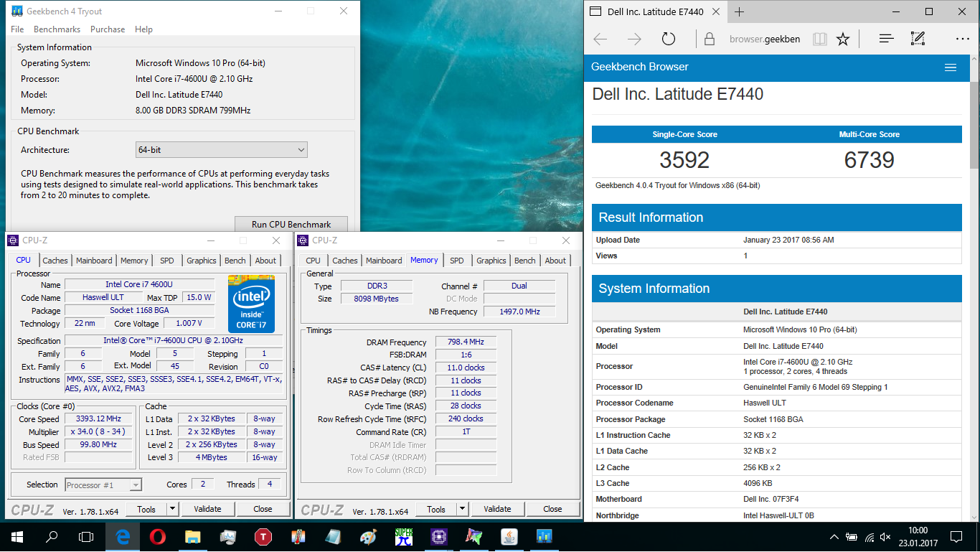This screenshot has height=552, width=980.
Task: Click the Edge address bar
Action: [x=764, y=39]
